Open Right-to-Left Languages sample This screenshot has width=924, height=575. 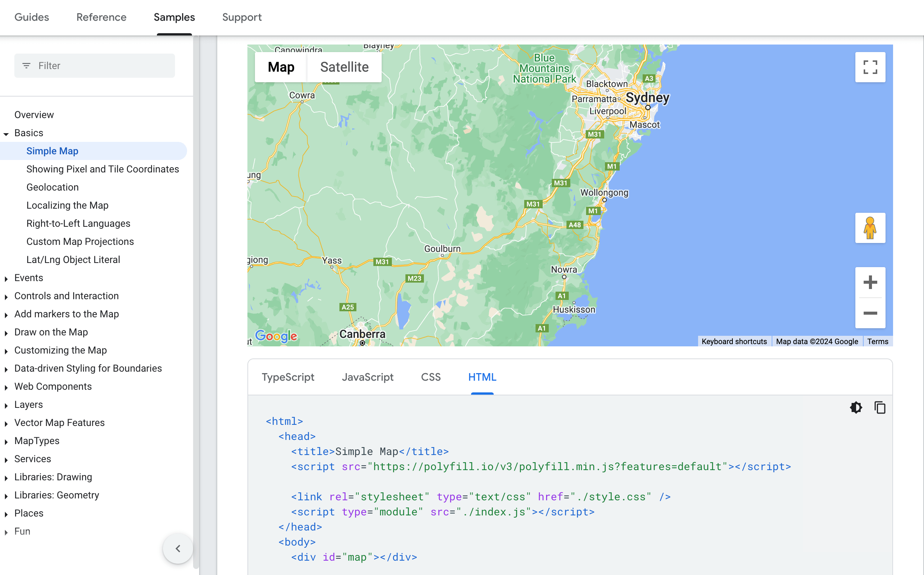(x=78, y=223)
